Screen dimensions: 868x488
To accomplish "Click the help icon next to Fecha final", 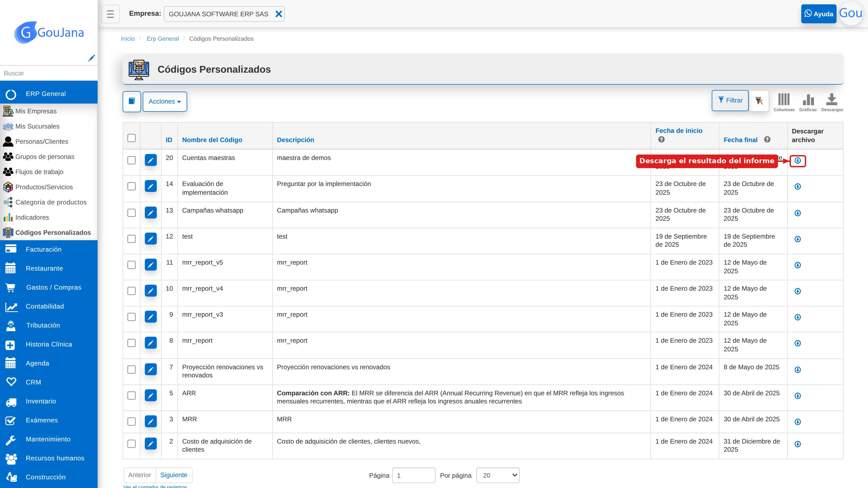I will point(767,139).
